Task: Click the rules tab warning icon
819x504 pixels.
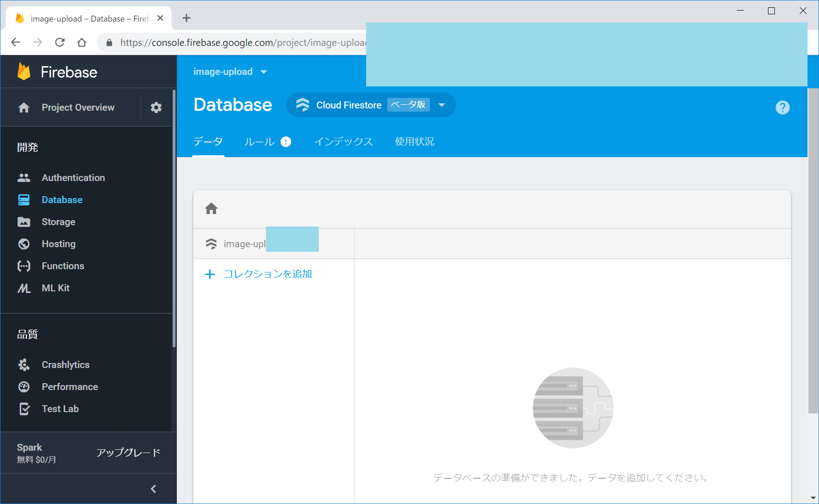Action: click(286, 142)
